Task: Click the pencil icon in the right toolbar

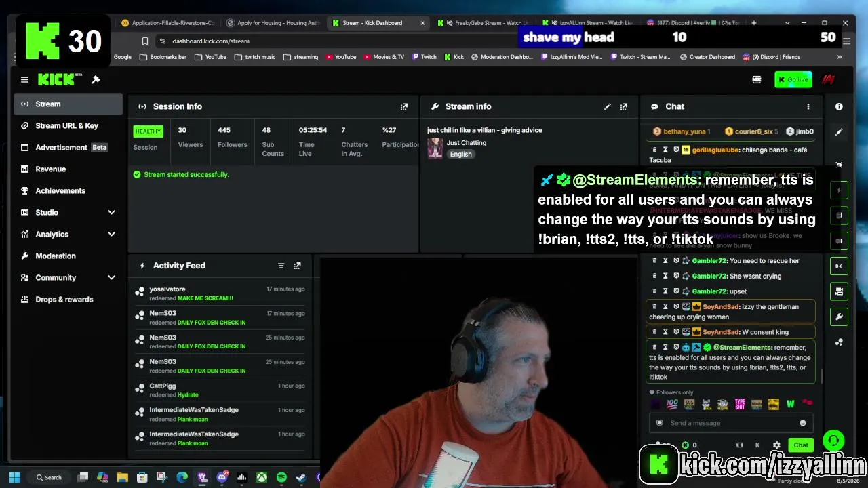Action: point(839,132)
